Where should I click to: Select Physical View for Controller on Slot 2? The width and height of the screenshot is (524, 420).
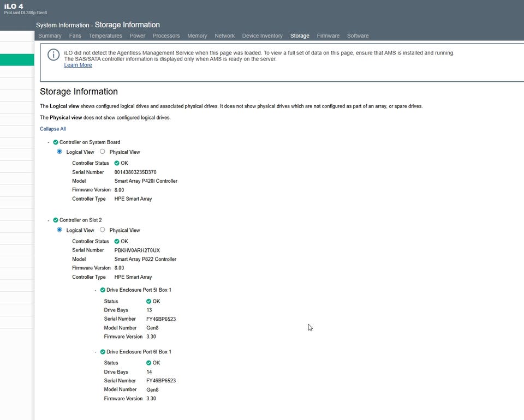102,230
